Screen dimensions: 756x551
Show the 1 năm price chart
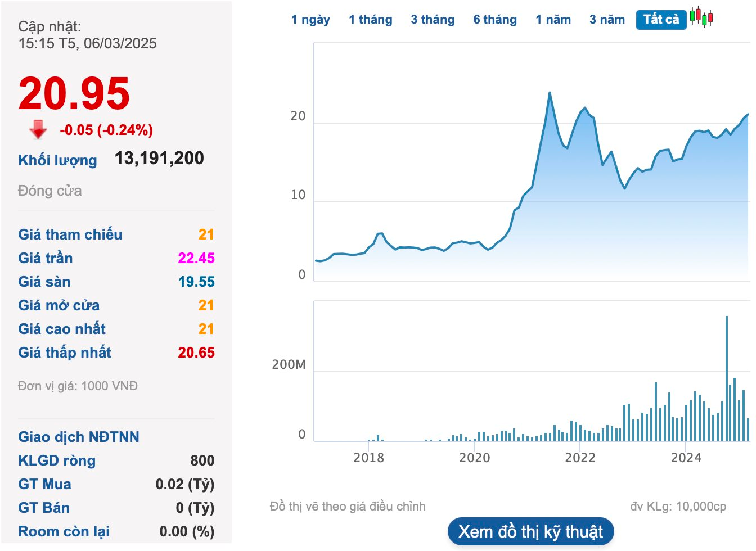pyautogui.click(x=553, y=20)
